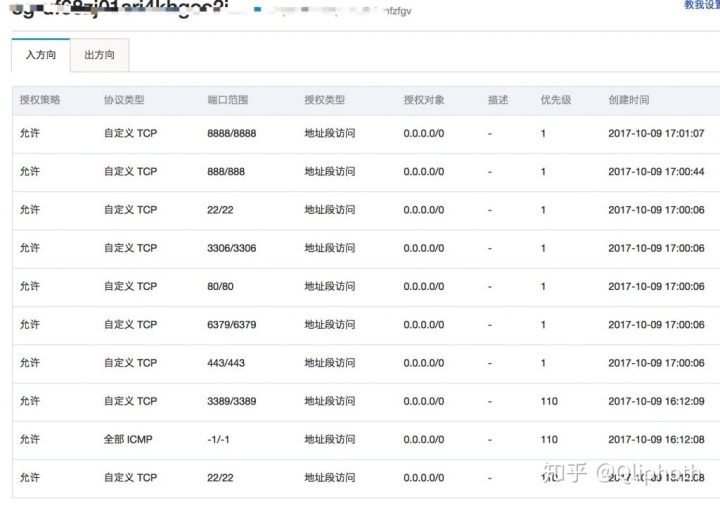Screen dimensions: 720x506
Task: Open the 出方向 tab
Action: click(x=100, y=55)
